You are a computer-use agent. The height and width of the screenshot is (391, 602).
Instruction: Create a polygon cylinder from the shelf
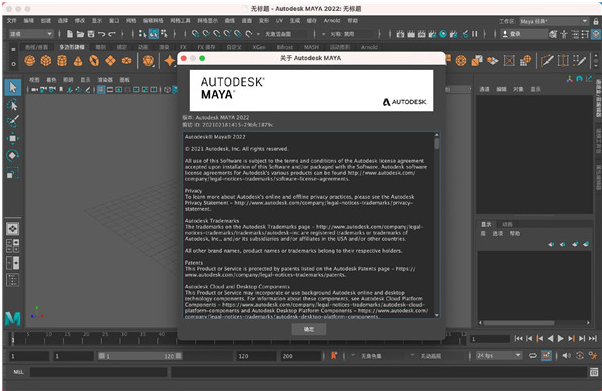[62, 61]
